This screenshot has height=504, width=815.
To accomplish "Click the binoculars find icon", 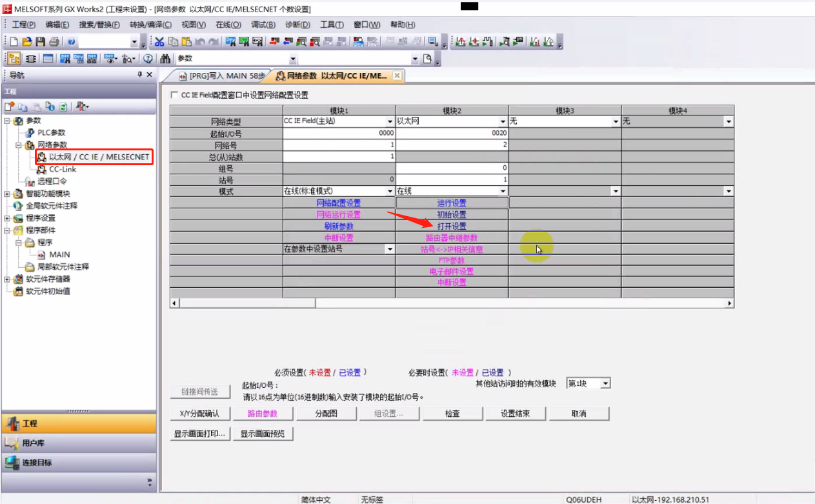I will [165, 59].
